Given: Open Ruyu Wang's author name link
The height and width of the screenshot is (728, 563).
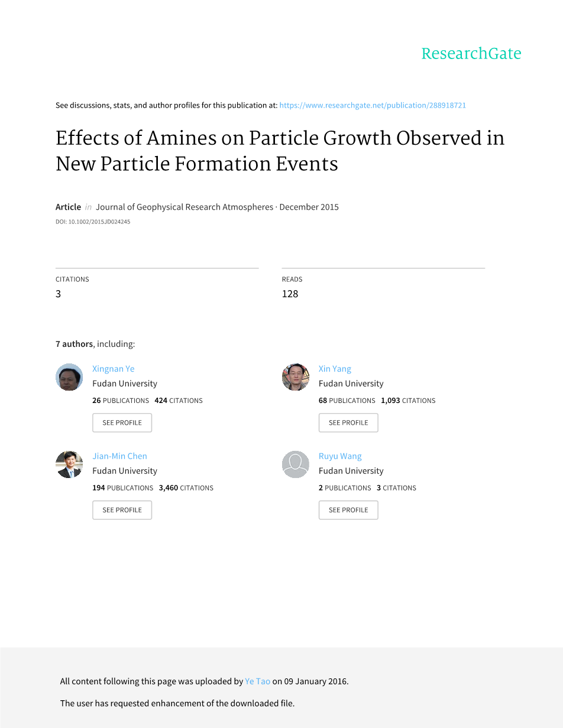Looking at the screenshot, I should click(x=340, y=456).
